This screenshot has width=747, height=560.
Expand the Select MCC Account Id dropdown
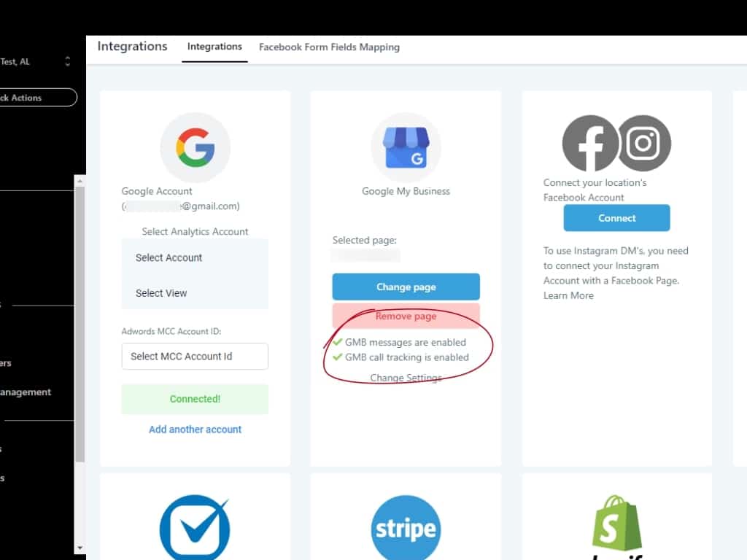(195, 357)
